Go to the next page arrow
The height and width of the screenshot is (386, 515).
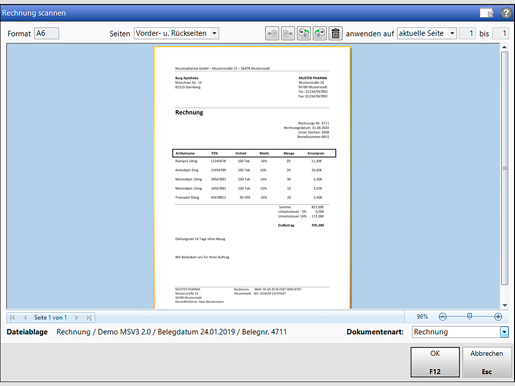pos(77,317)
